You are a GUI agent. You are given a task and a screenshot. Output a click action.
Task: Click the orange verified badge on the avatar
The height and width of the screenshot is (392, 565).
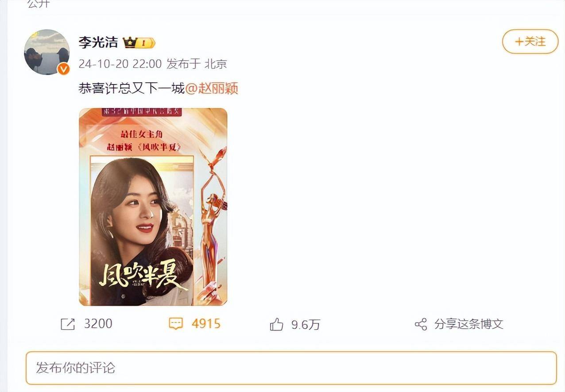click(x=64, y=69)
